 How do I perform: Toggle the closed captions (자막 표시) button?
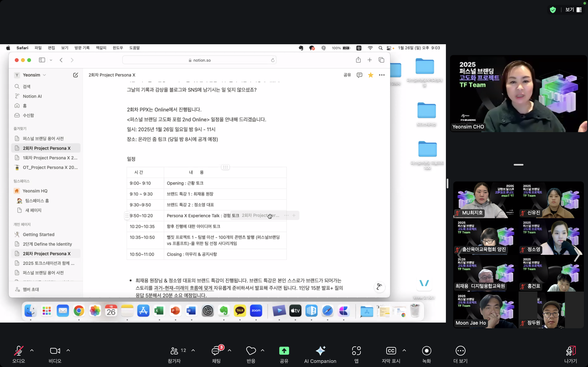[x=391, y=351]
